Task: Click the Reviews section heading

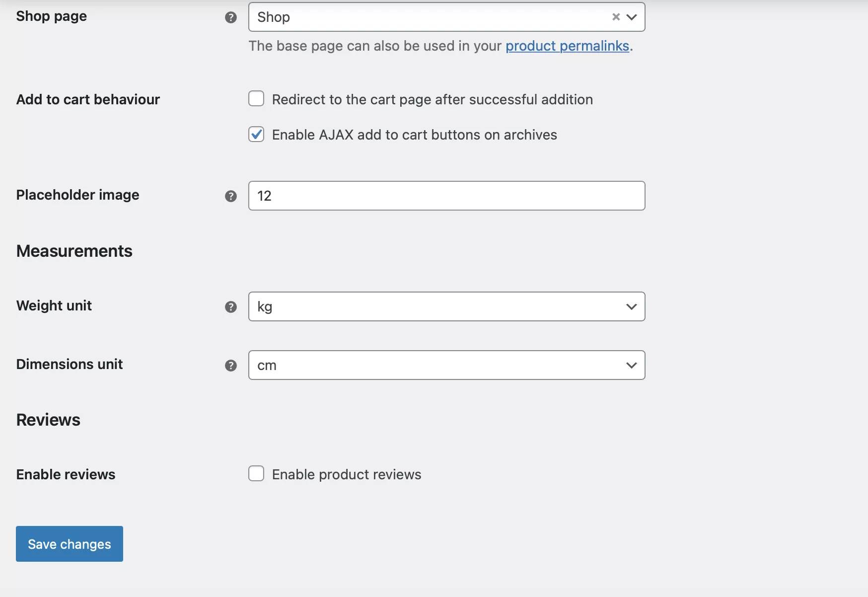Action: tap(48, 420)
